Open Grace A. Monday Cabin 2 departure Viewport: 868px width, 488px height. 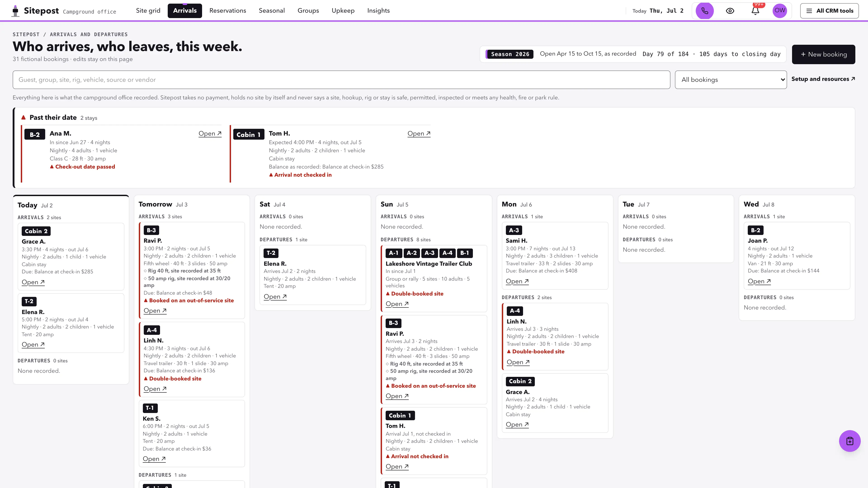click(517, 424)
